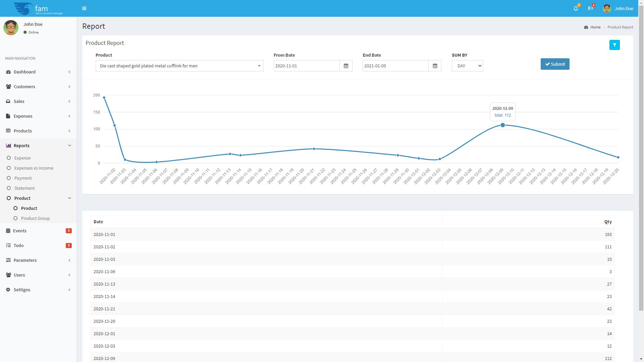The image size is (644, 362).
Task: Open the SUM BY DAY dropdown
Action: click(467, 66)
